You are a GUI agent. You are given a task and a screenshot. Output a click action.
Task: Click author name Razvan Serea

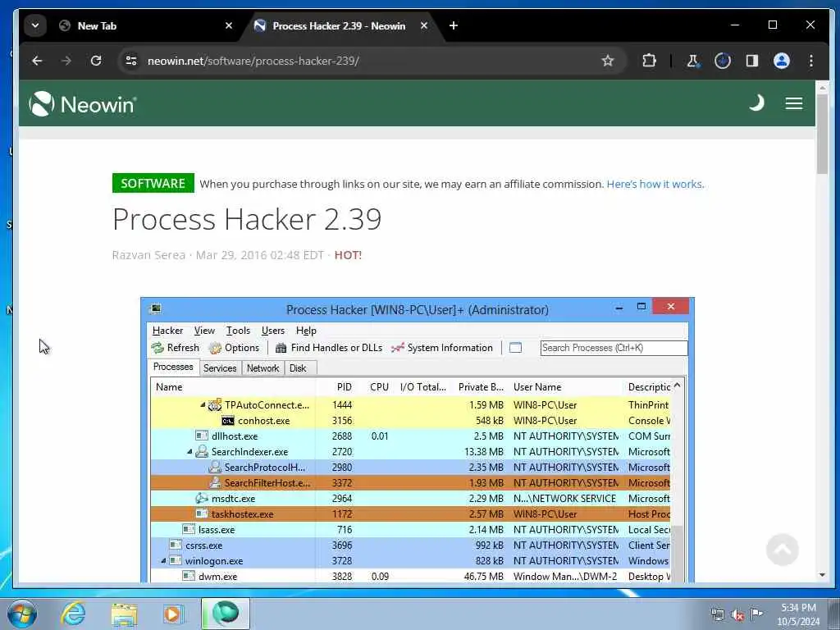[148, 255]
